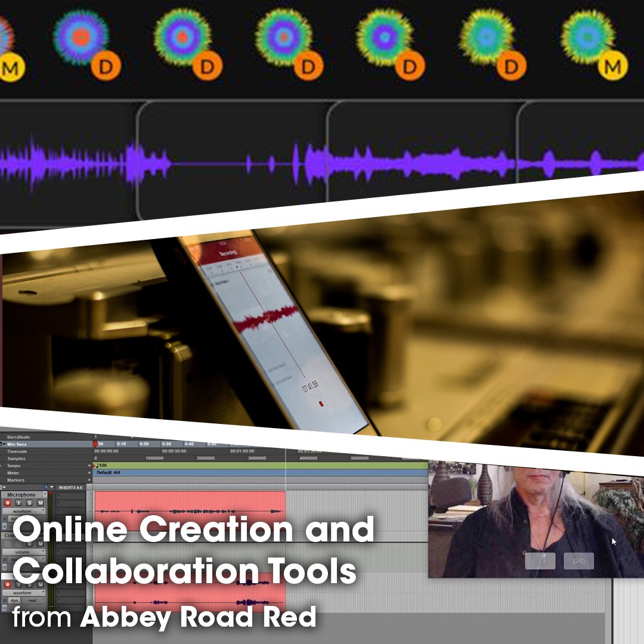The image size is (644, 644).
Task: Open the dropdown arrow left of INSERTS A-E
Action: click(51, 488)
